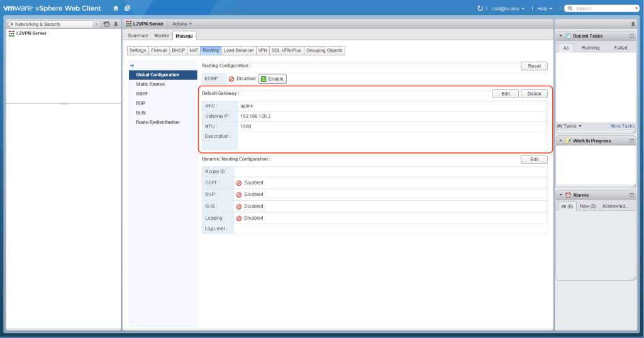Open the Settings sub-tab
The width and height of the screenshot is (644, 338).
(138, 50)
